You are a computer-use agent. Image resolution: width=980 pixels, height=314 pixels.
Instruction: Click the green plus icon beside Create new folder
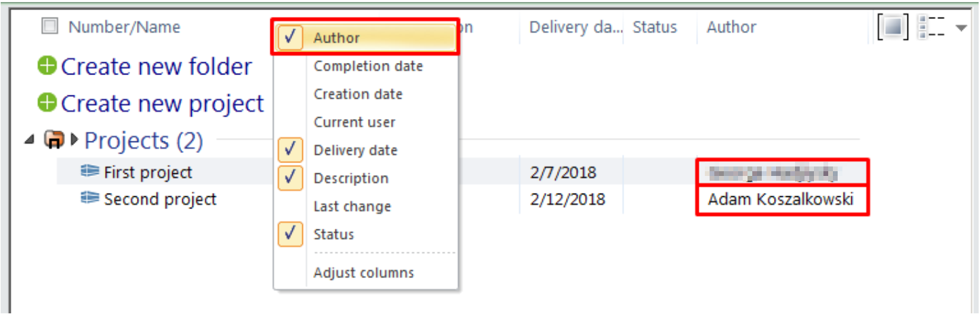point(47,66)
